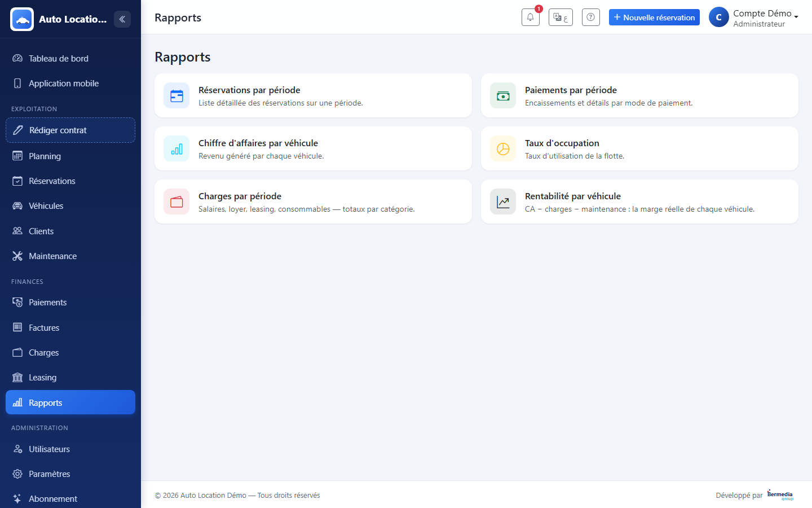Open the Clients menu label
The height and width of the screenshot is (508, 812).
(x=41, y=231)
